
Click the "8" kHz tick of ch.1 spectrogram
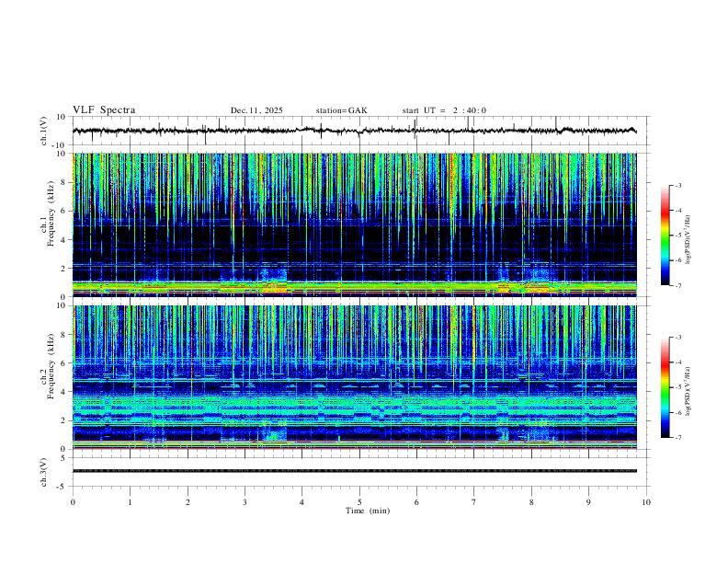pos(64,182)
